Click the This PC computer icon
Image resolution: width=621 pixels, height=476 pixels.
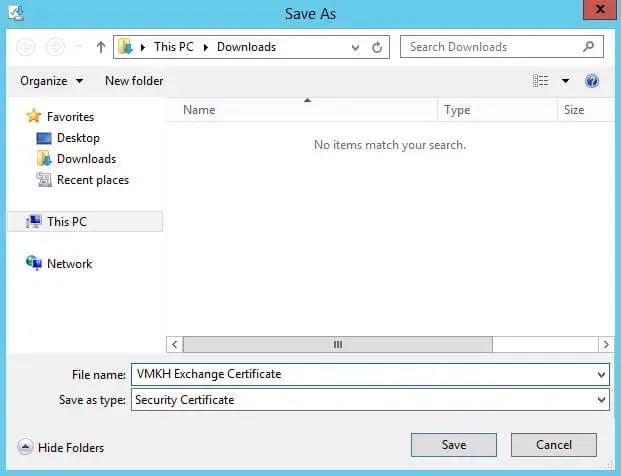[34, 221]
